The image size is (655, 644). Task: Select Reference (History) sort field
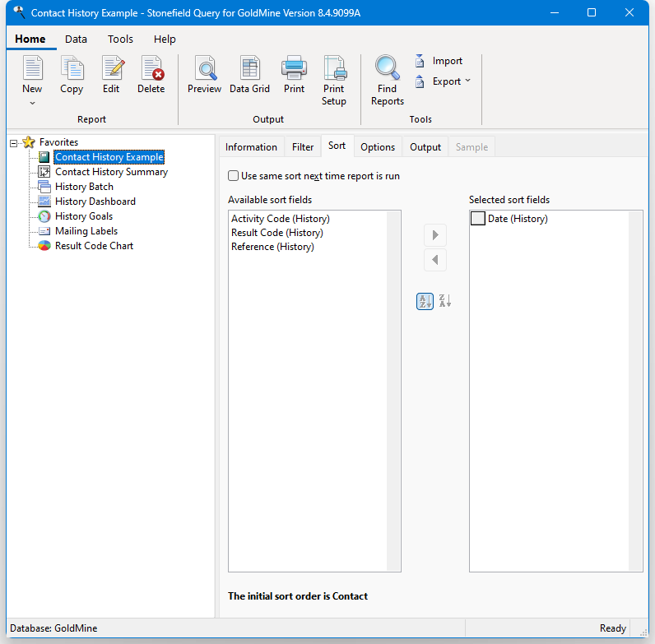[272, 247]
